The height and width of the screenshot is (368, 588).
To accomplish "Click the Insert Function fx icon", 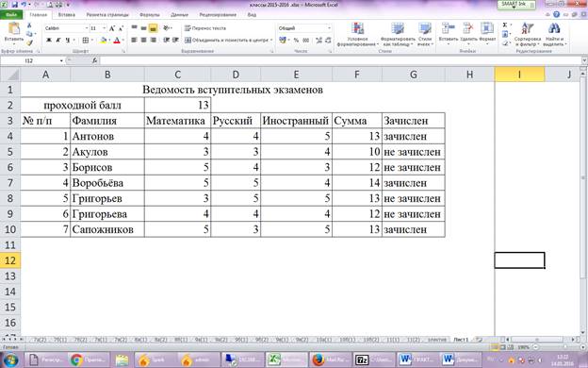I will [x=94, y=60].
